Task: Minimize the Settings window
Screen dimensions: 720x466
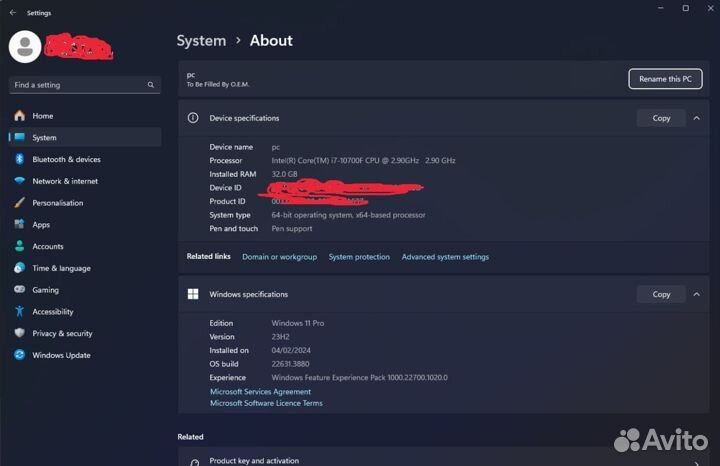Action: click(660, 8)
